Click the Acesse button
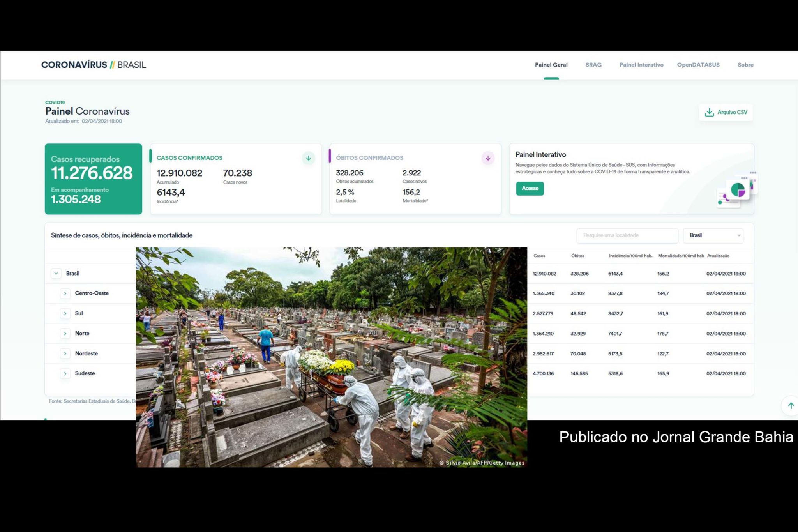 click(530, 188)
